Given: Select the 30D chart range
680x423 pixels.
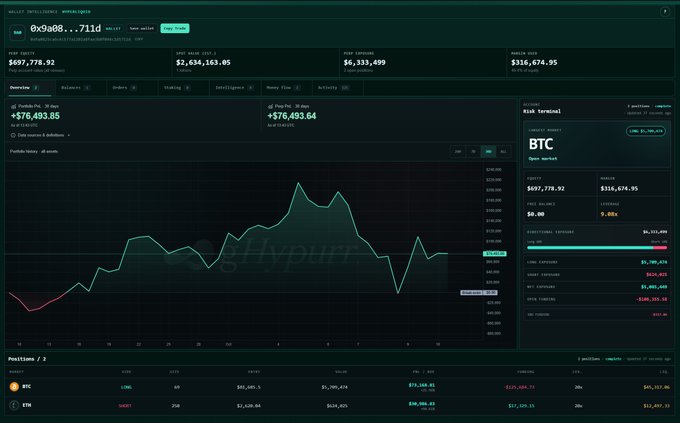Looking at the screenshot, I should [488, 151].
